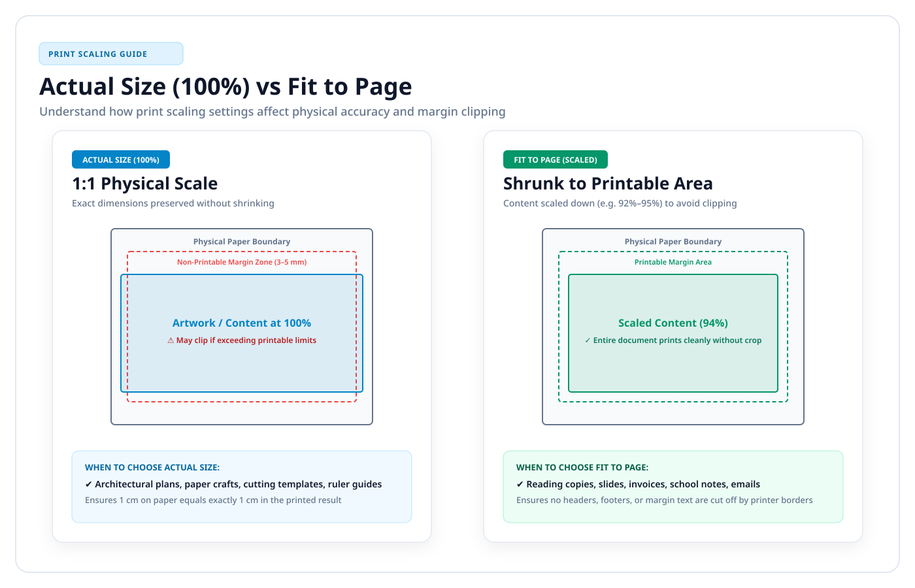915x588 pixels.
Task: Select the line "Reading copies, slides, invoices, school notes"
Action: (x=643, y=484)
